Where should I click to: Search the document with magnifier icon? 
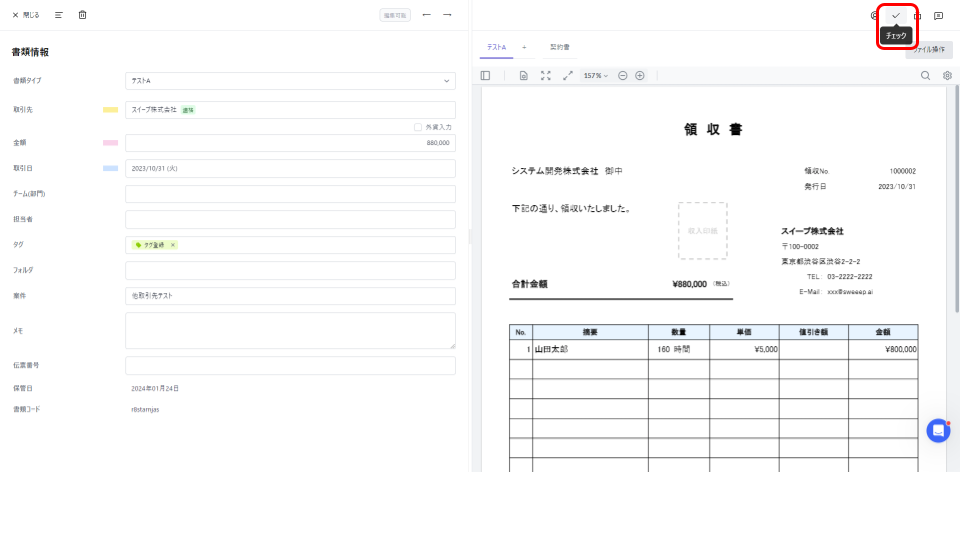point(926,76)
